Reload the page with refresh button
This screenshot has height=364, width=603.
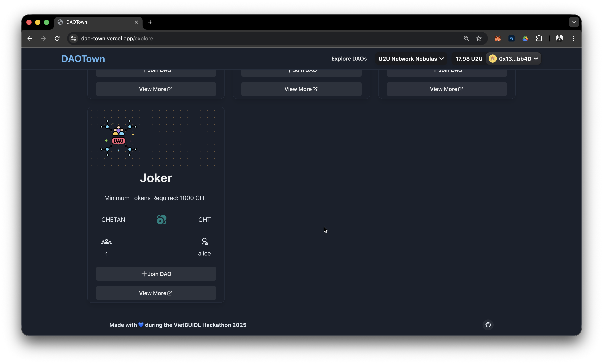(57, 38)
